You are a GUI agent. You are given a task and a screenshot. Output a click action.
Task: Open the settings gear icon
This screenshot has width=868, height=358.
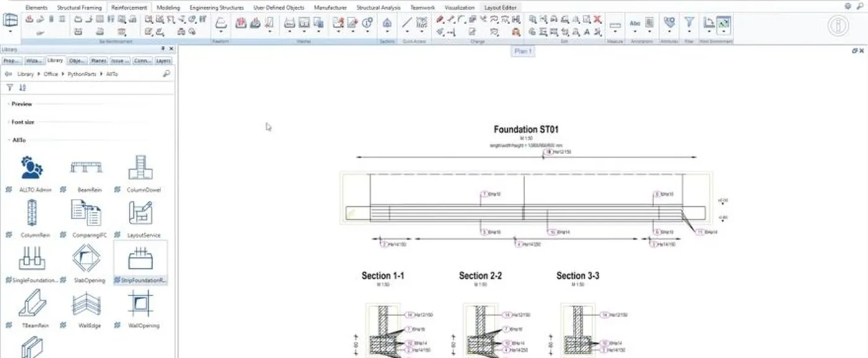point(848,6)
